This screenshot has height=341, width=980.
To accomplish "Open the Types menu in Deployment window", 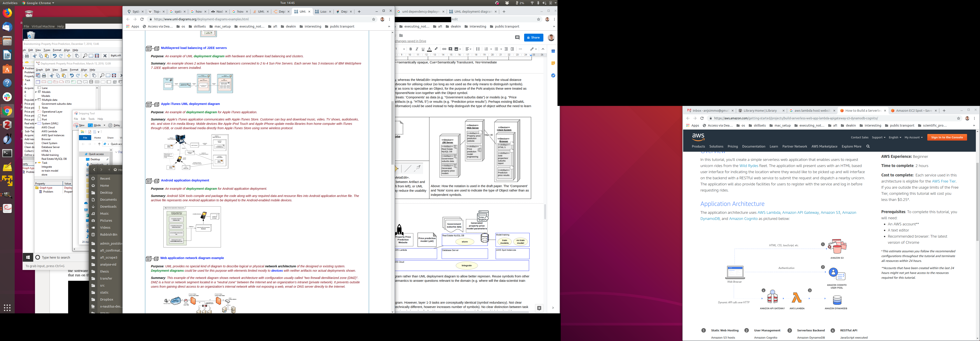I will coord(64,70).
